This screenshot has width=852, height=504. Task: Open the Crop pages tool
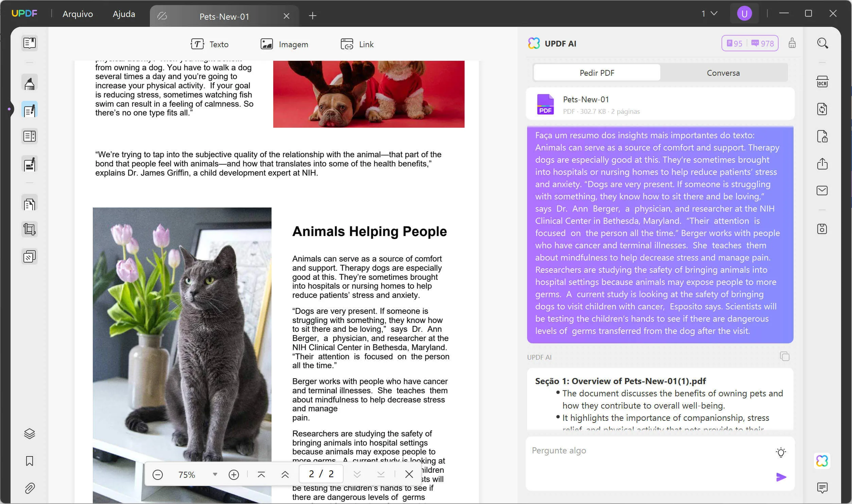[30, 229]
